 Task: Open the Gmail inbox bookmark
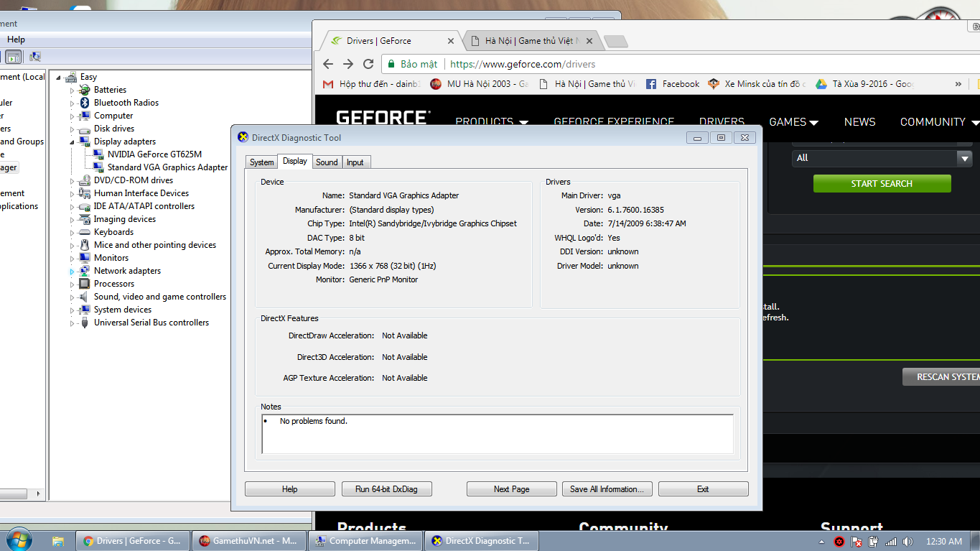(372, 84)
